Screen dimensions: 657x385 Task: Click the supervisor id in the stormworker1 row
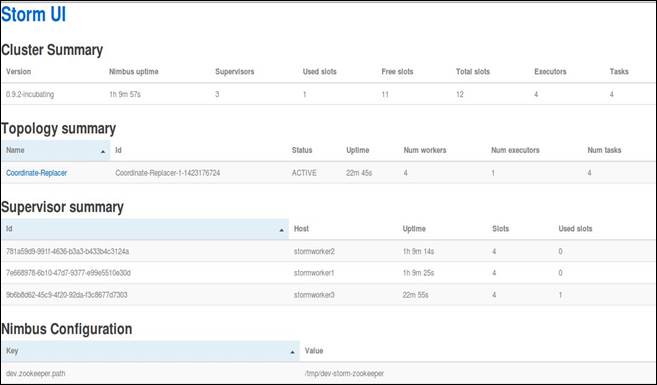tap(68, 273)
